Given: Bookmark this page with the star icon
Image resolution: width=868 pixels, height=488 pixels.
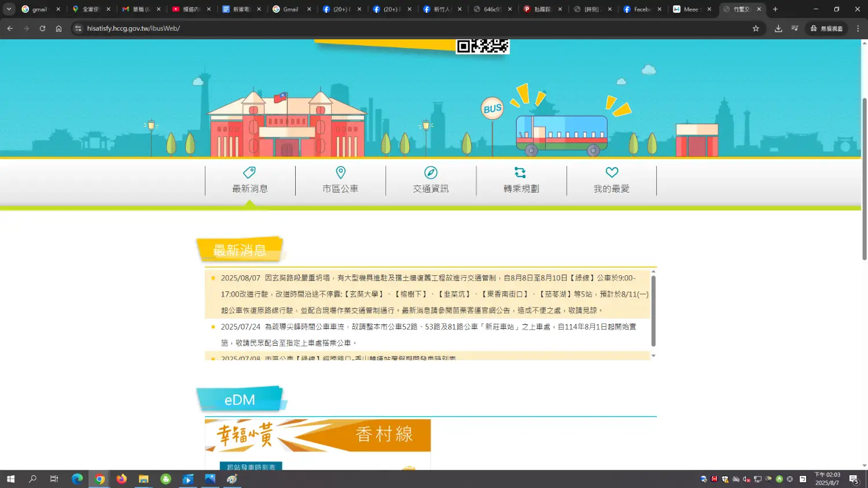Looking at the screenshot, I should click(x=755, y=28).
